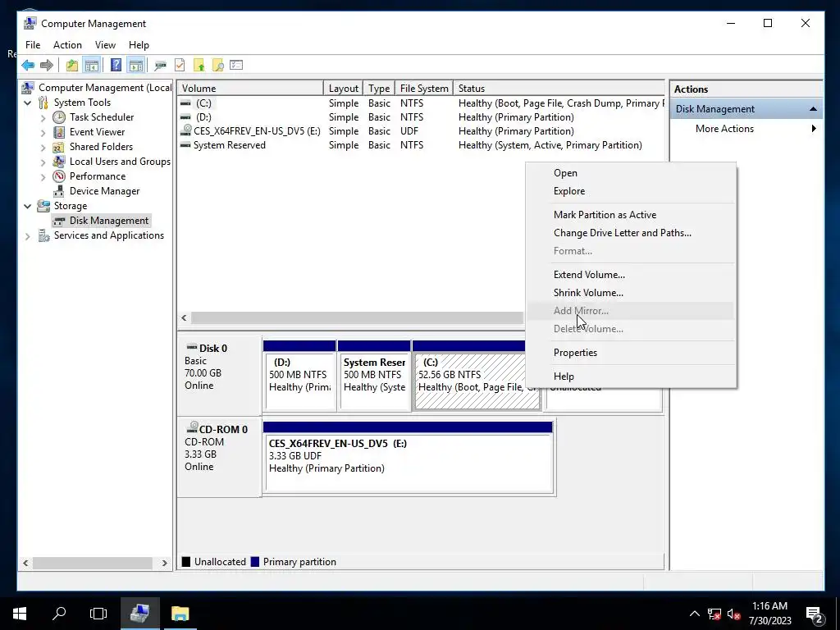Viewport: 840px width, 630px height.
Task: Select the Storage node icon
Action: click(x=43, y=206)
